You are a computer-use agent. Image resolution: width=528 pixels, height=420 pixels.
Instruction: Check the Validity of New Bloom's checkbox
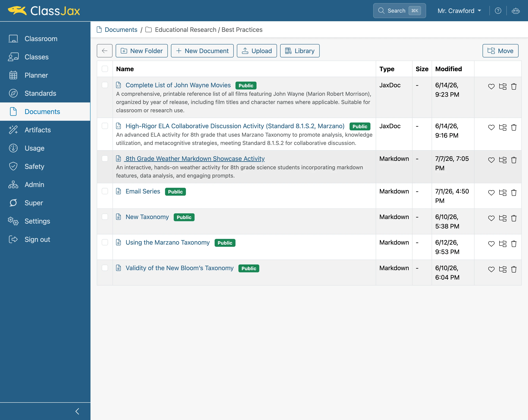click(105, 268)
